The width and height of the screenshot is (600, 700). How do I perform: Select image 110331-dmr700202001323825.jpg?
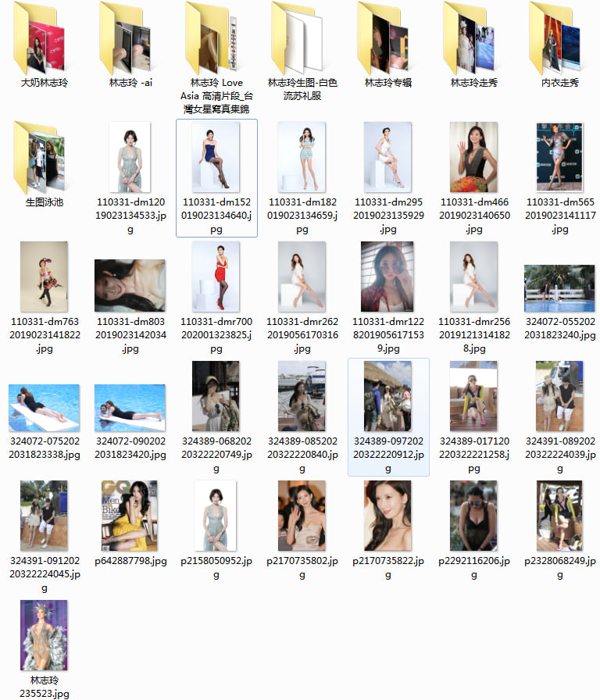coord(216,277)
